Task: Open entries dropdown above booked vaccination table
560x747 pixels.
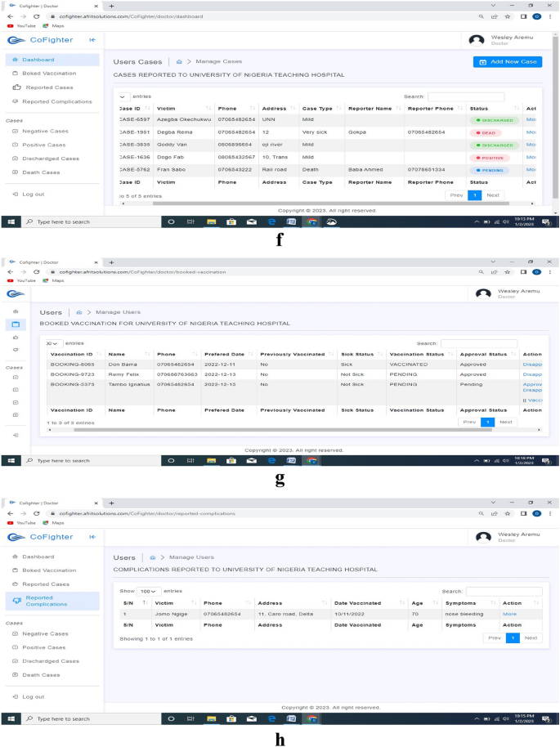Action: coord(53,343)
